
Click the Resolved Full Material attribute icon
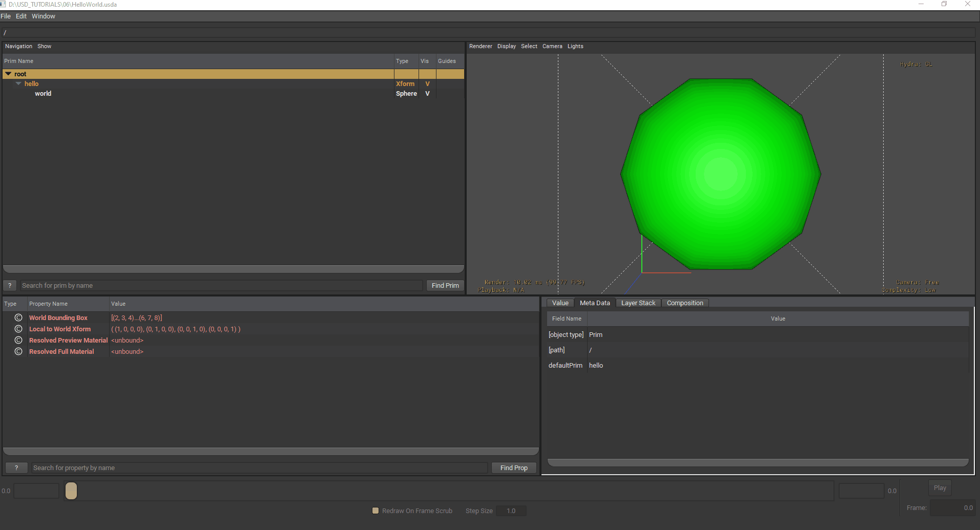click(18, 351)
